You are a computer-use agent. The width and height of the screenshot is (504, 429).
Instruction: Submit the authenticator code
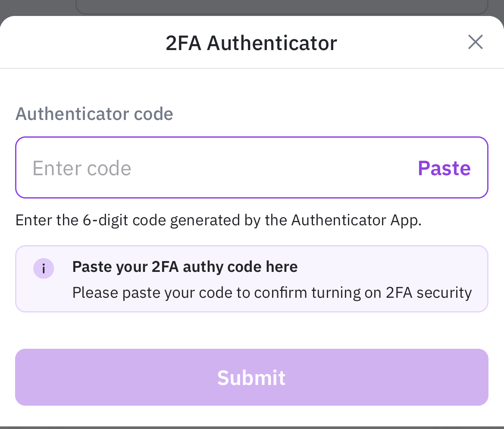[x=251, y=377]
